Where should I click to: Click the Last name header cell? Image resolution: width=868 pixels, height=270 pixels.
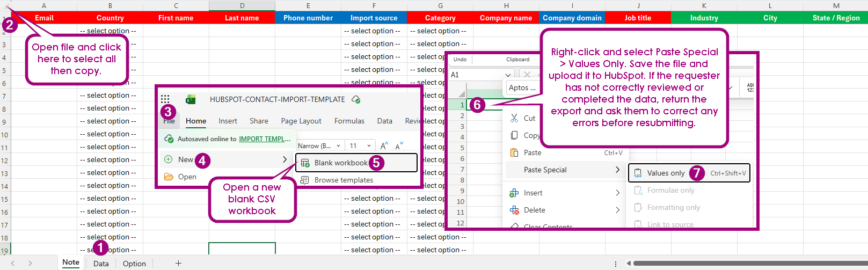pyautogui.click(x=242, y=18)
